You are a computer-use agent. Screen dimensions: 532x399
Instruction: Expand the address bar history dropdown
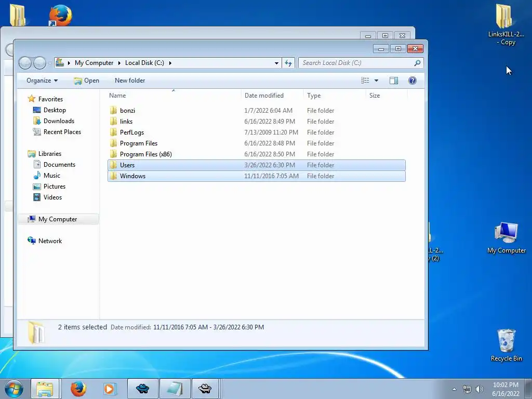pos(276,63)
